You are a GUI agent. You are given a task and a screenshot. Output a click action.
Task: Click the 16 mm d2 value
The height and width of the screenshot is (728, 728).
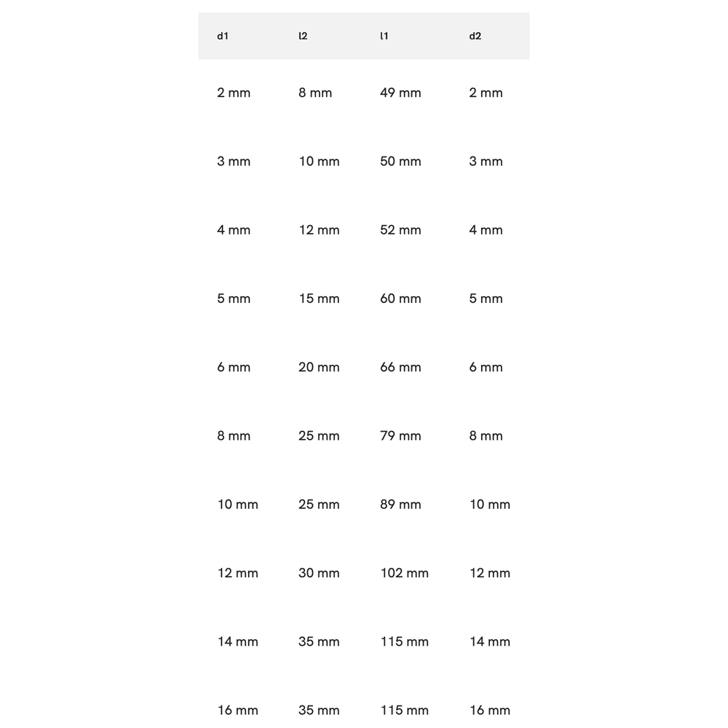(x=489, y=710)
